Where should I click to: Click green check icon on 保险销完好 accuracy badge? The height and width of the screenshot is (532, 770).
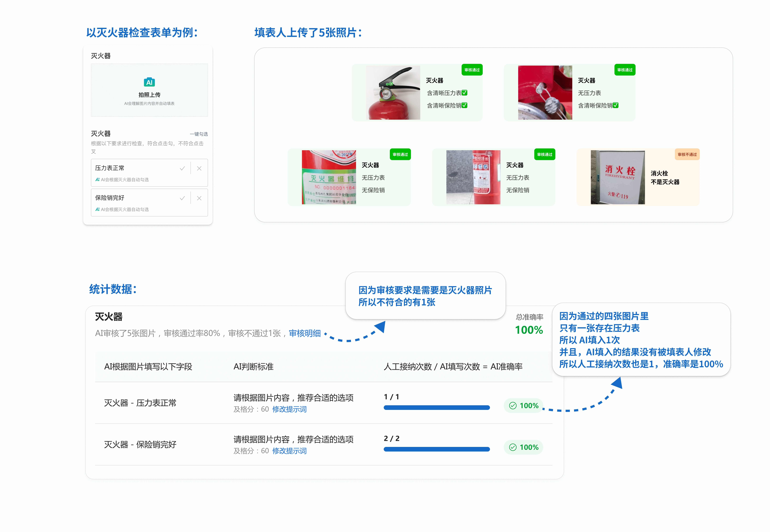click(x=513, y=447)
